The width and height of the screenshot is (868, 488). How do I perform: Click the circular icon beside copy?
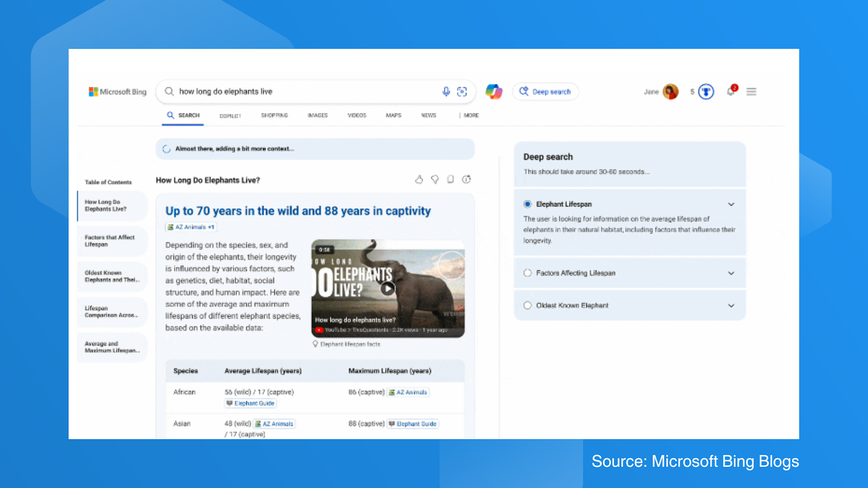[x=466, y=179]
